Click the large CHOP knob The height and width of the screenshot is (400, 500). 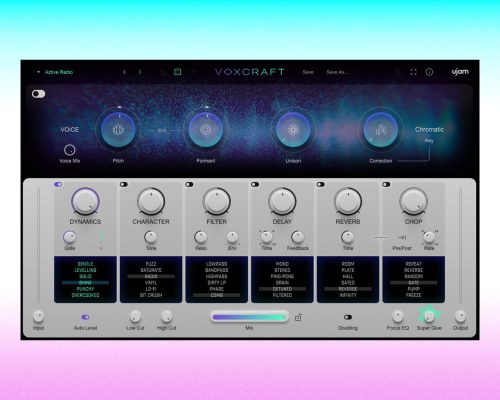pyautogui.click(x=414, y=201)
